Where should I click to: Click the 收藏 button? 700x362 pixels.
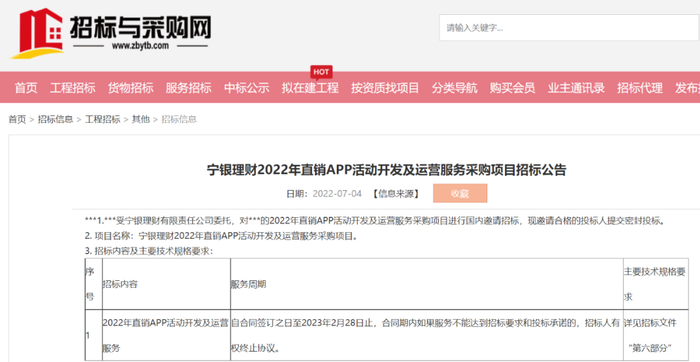460,193
